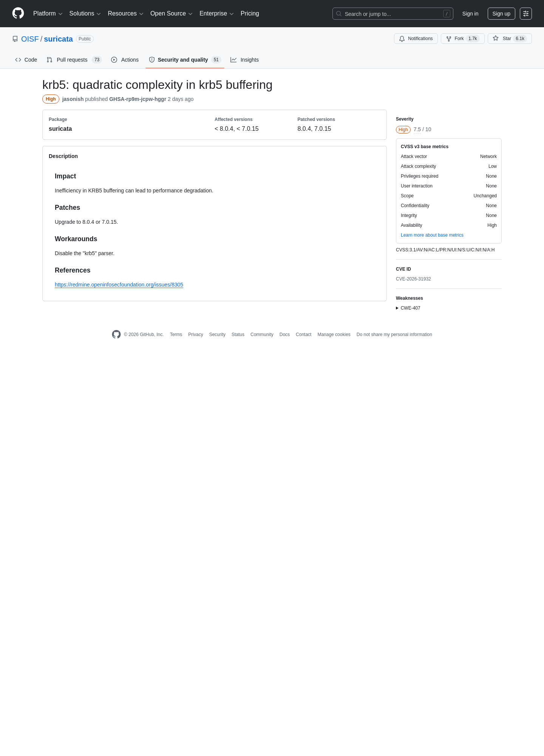This screenshot has width=544, height=756.
Task: Click the footer GitHub logo
Action: click(x=116, y=335)
